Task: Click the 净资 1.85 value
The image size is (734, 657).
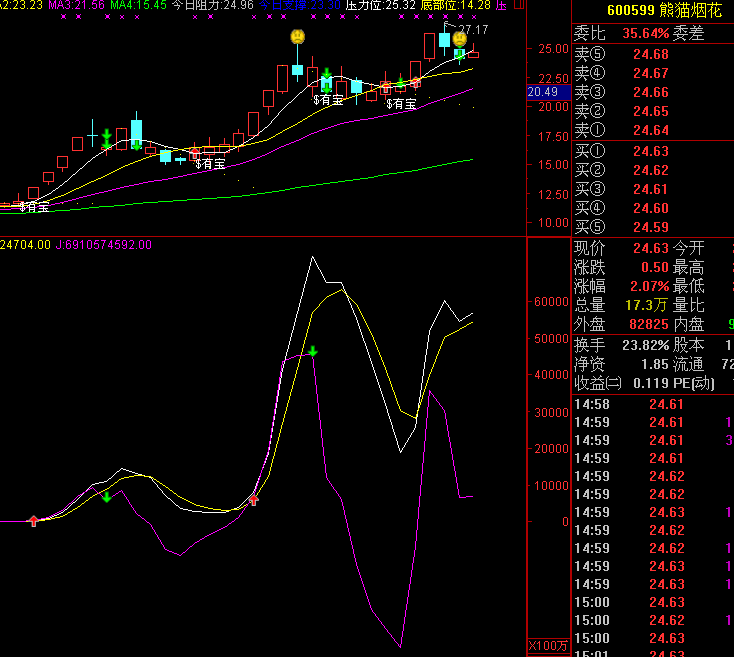Action: click(x=655, y=364)
